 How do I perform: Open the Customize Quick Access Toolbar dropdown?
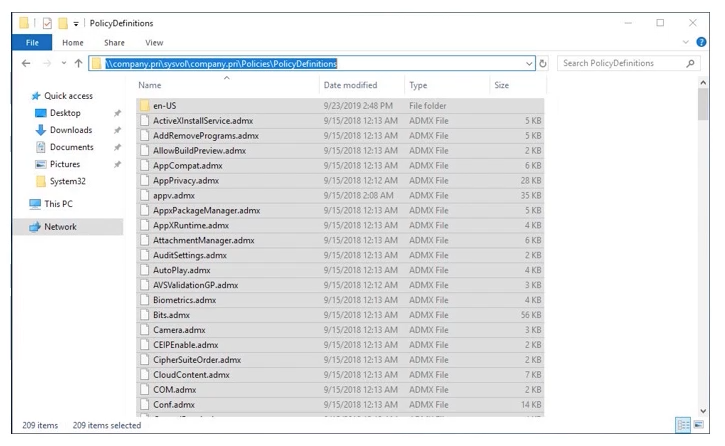[76, 23]
